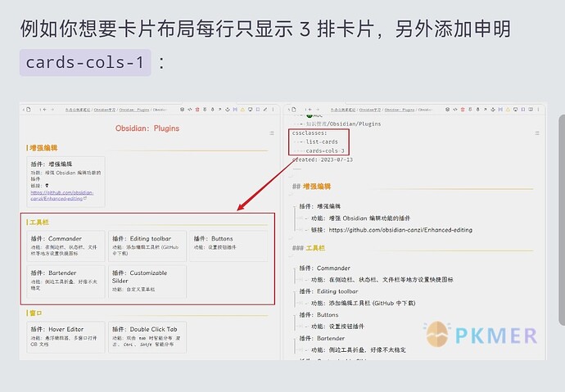Click the 'cards-cols-3' entry in right pane
Screen dimensions: 565x392
325,151
